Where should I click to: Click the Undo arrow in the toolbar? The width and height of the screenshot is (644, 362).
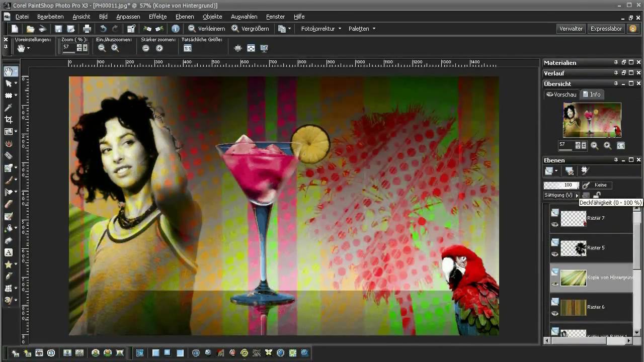(103, 29)
